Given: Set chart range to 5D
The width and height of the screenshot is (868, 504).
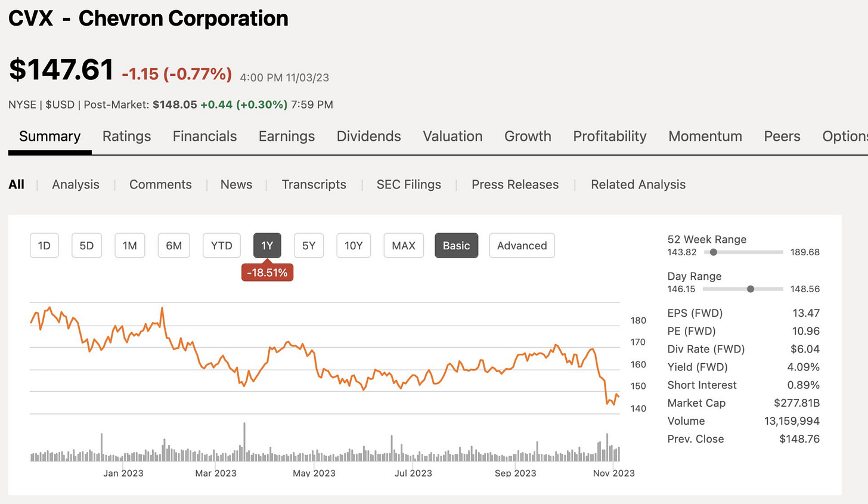Looking at the screenshot, I should click(86, 246).
